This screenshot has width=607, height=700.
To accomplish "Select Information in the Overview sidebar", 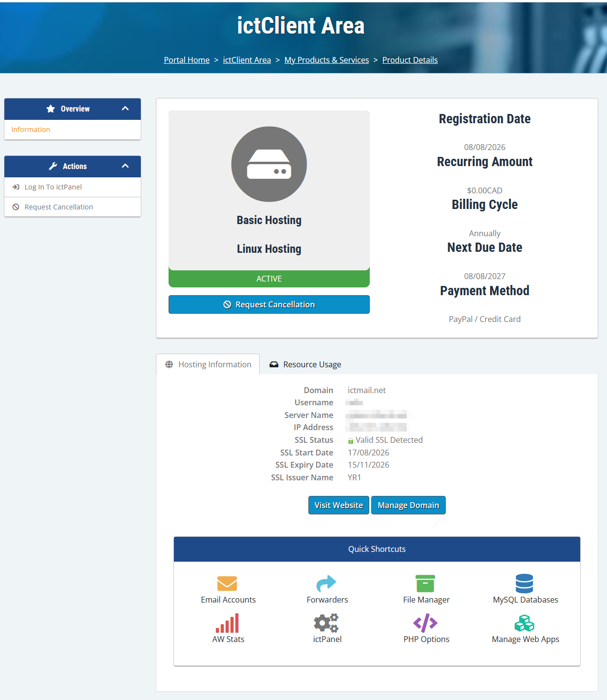I will (x=73, y=130).
